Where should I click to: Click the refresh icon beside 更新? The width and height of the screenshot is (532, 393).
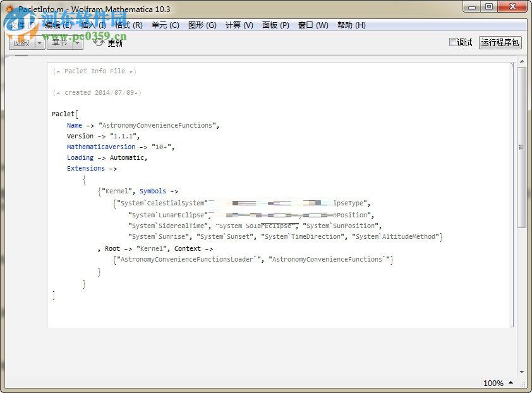pyautogui.click(x=99, y=42)
